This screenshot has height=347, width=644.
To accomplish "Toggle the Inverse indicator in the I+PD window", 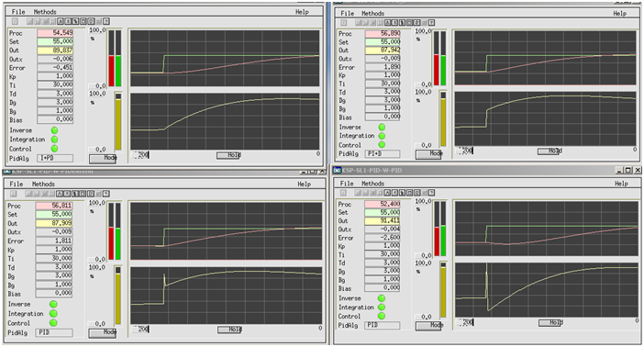I will [54, 130].
